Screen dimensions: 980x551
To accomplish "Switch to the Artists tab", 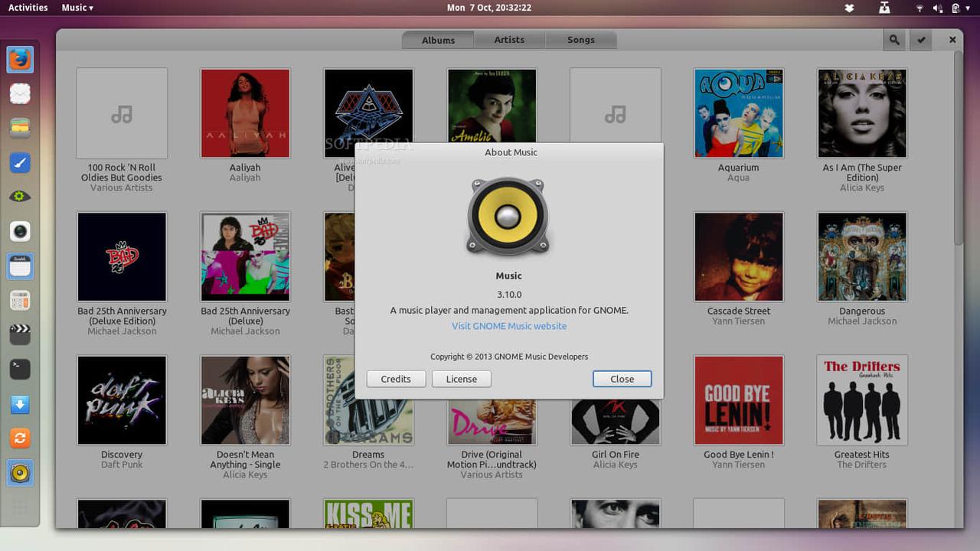I will 509,40.
